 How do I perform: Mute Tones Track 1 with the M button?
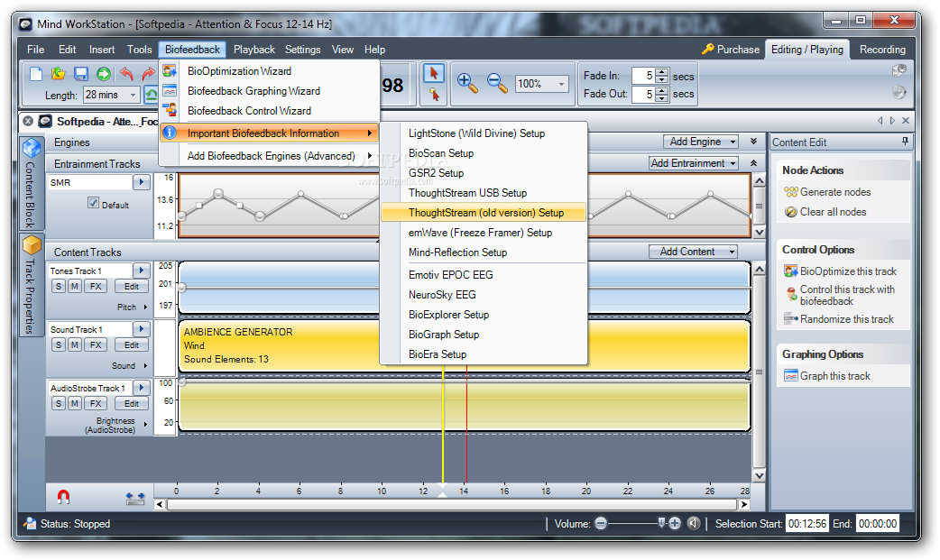coord(74,287)
